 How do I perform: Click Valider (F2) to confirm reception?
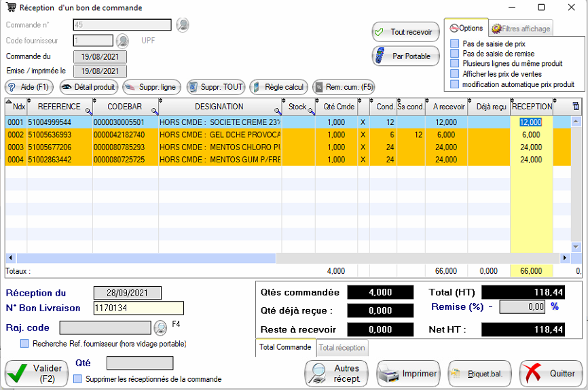[x=35, y=373]
